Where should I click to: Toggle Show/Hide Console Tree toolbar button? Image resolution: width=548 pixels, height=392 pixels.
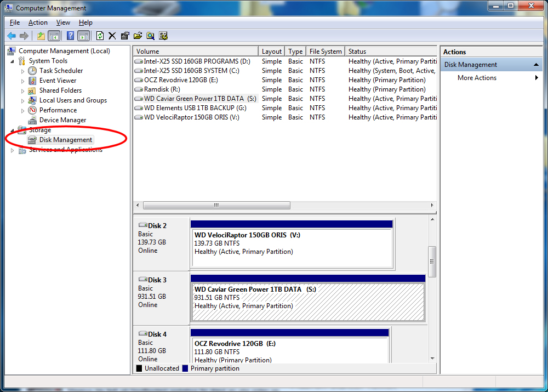[x=54, y=36]
